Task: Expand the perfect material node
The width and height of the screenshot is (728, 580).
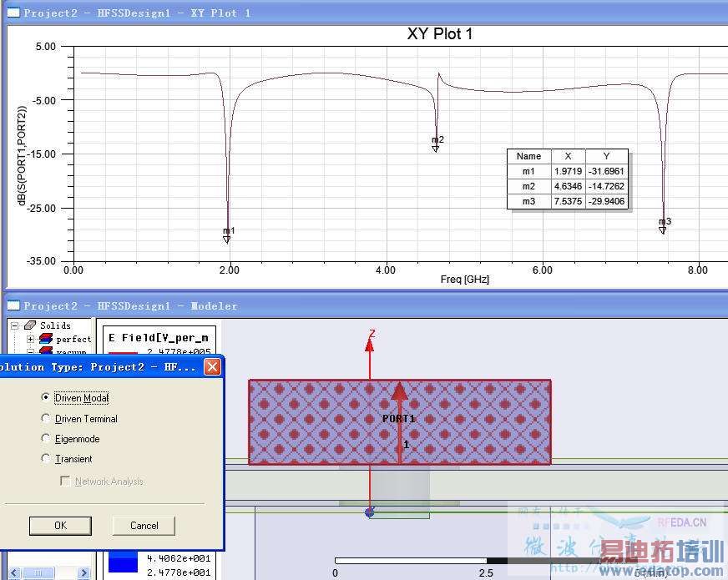Action: 30,339
